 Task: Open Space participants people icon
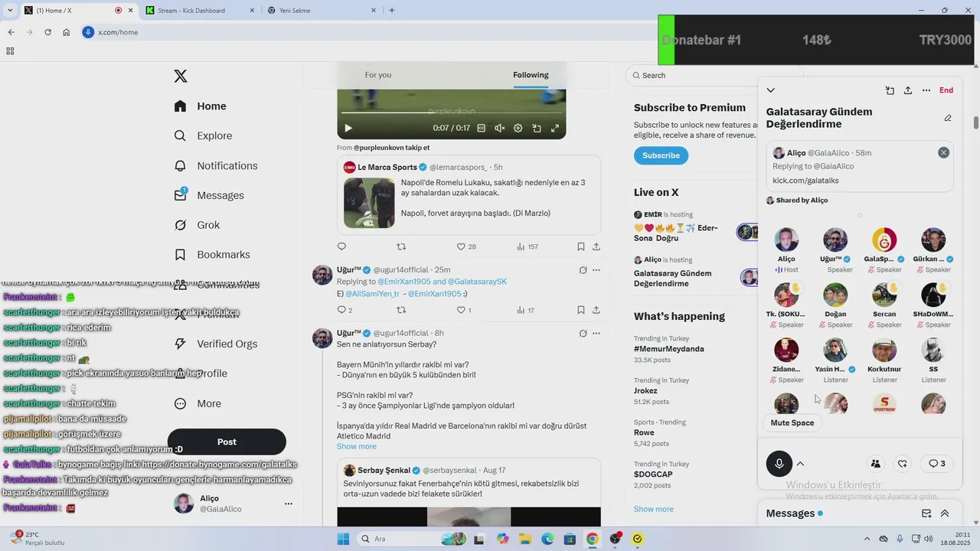(875, 464)
